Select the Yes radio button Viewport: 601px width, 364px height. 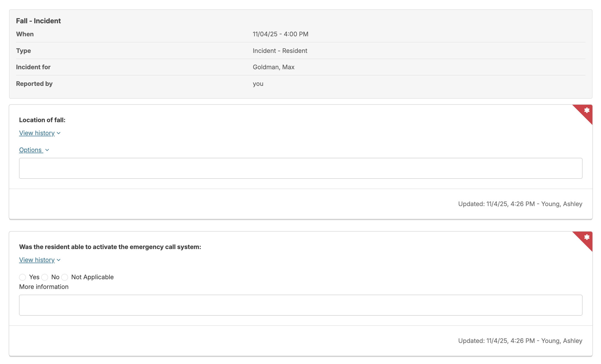point(22,277)
